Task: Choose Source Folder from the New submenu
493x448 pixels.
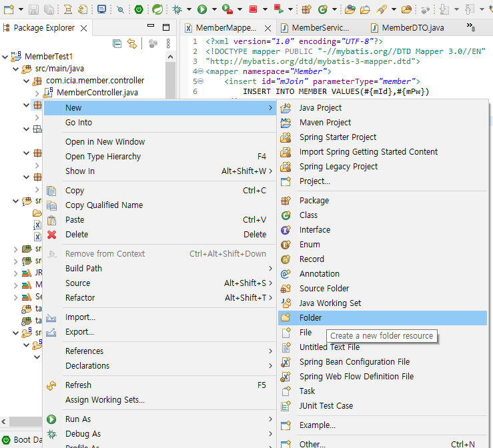Action: (x=383, y=289)
